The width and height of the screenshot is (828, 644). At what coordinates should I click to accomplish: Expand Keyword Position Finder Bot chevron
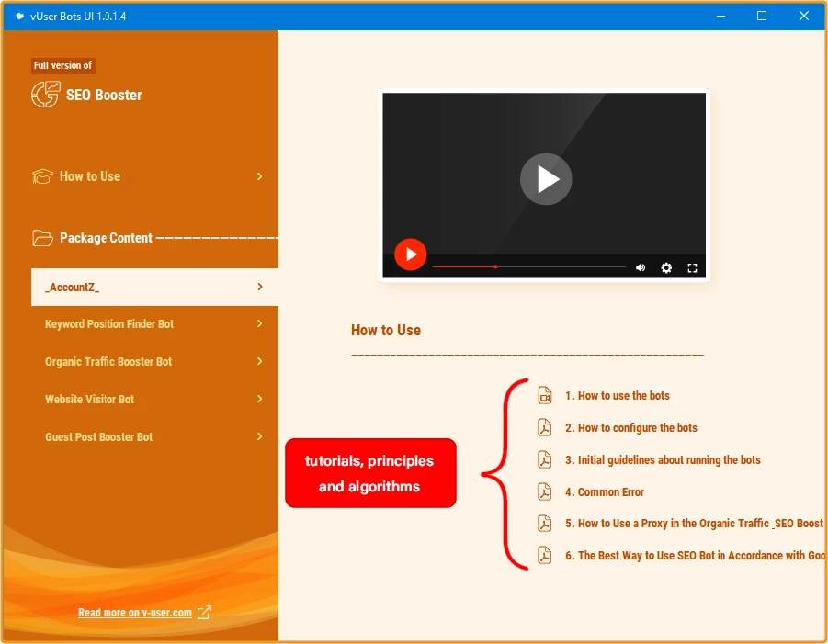click(x=259, y=323)
